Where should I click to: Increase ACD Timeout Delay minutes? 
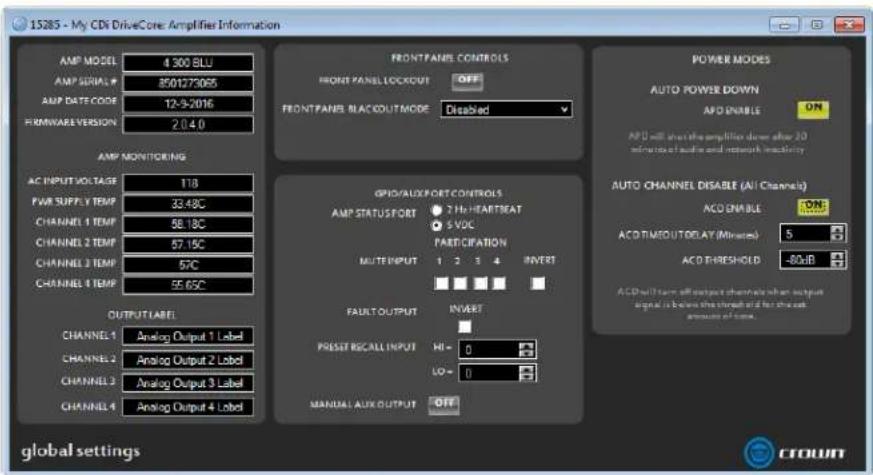click(x=837, y=229)
